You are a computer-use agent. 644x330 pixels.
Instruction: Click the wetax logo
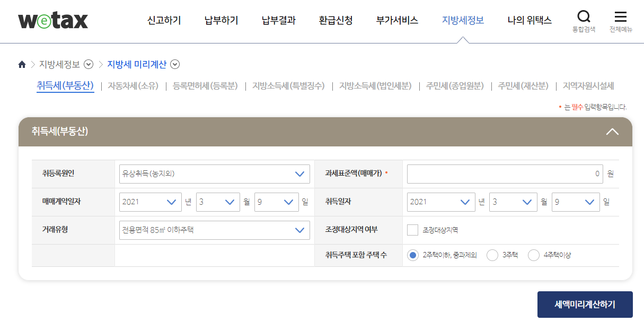tap(53, 21)
